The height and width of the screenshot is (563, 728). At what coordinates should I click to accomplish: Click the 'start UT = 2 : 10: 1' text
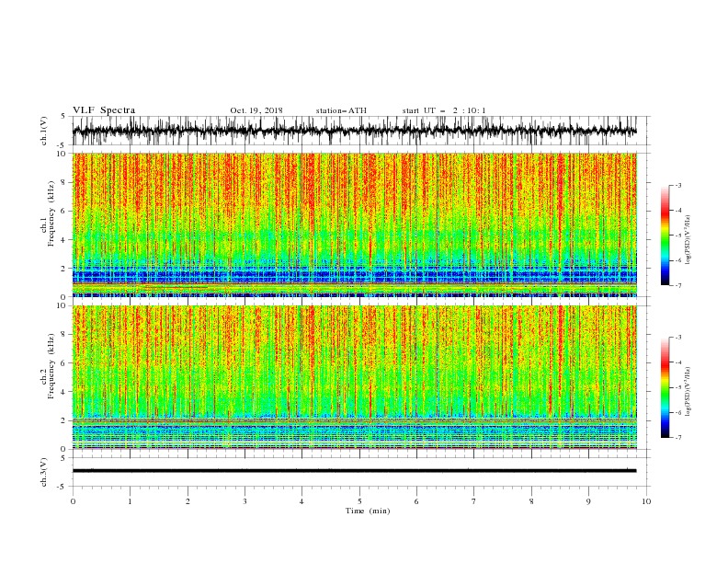[444, 110]
